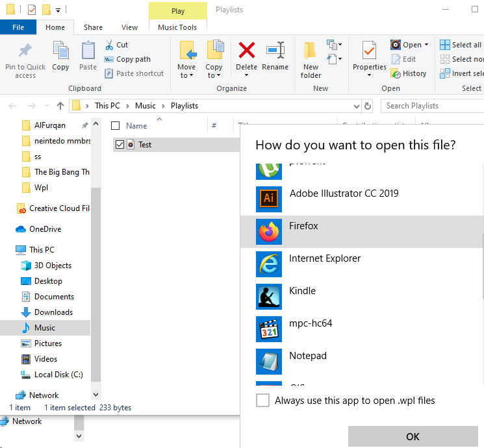
Task: Open OneDrive in navigation pane
Action: pos(38,229)
